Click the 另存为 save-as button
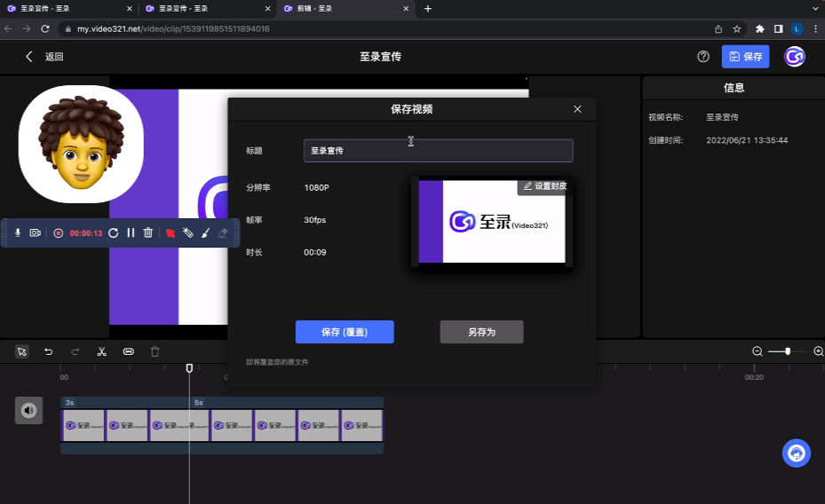825x504 pixels. [x=482, y=332]
